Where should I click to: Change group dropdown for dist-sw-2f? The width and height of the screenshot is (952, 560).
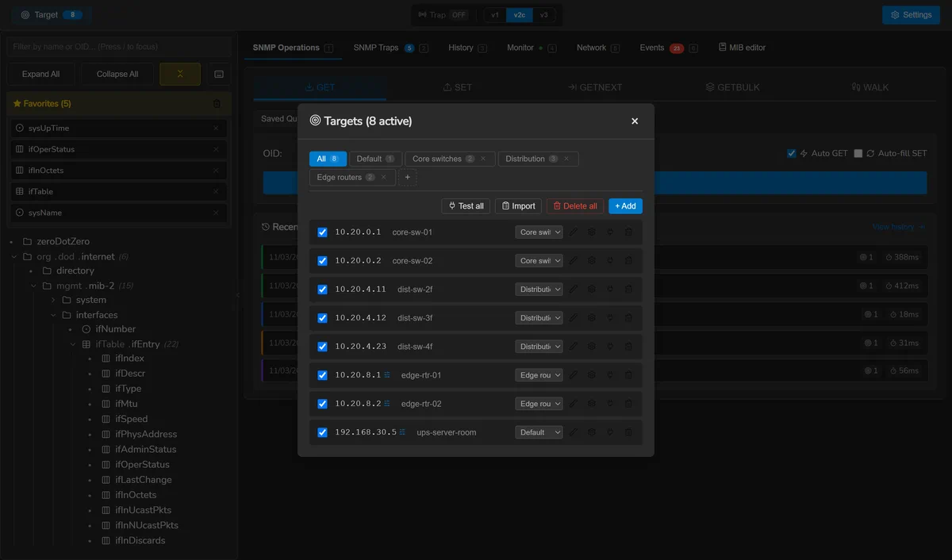click(539, 290)
